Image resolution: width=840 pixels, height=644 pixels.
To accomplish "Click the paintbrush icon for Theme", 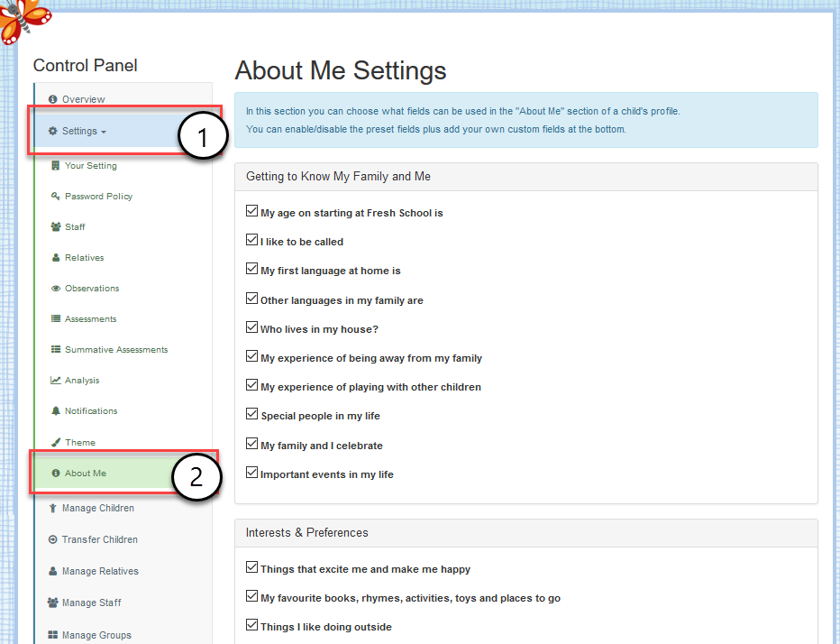I will [x=55, y=442].
